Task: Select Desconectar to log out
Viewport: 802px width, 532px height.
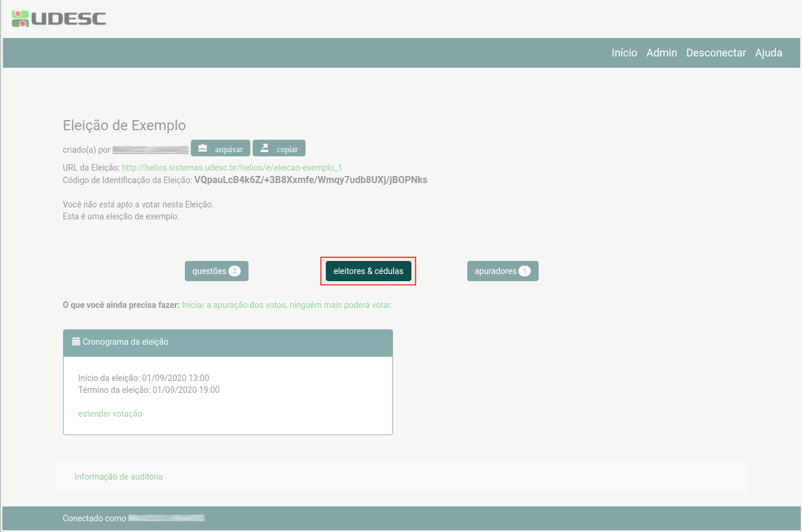Action: coord(716,53)
